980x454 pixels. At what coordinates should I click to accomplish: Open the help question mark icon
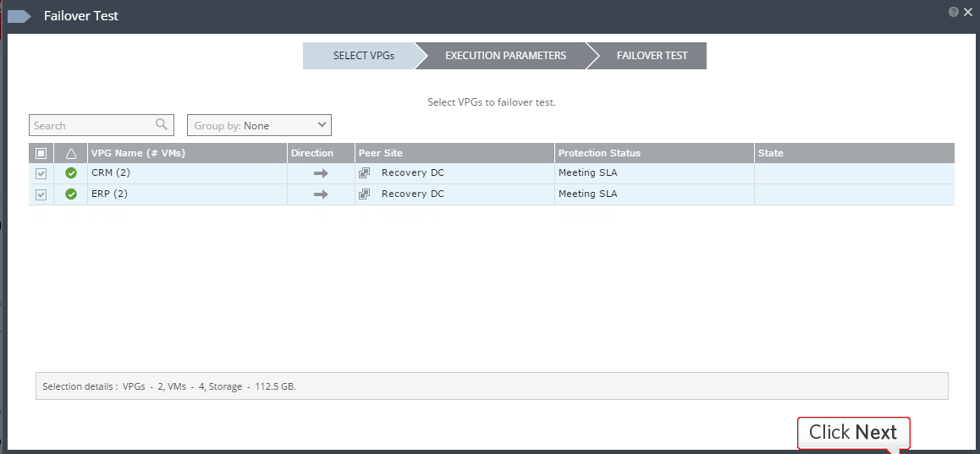(x=954, y=12)
